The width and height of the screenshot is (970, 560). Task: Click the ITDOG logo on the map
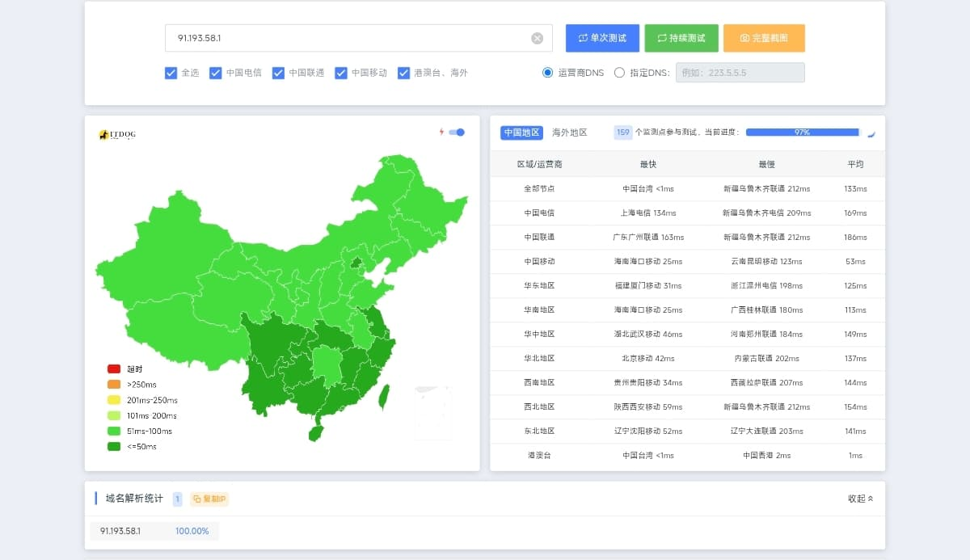click(x=117, y=135)
